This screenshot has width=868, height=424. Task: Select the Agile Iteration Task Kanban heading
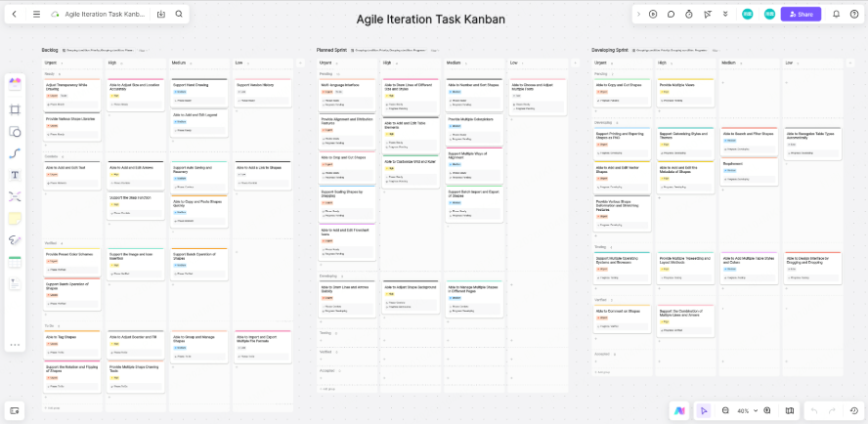pos(431,20)
